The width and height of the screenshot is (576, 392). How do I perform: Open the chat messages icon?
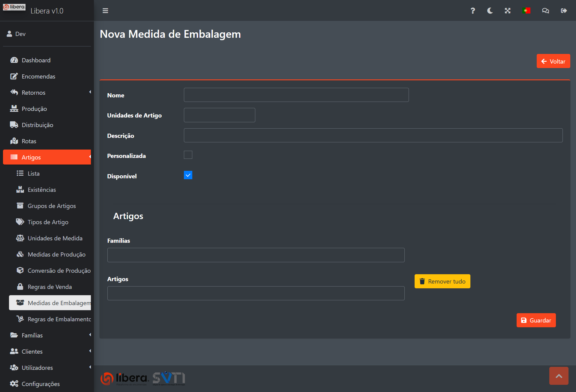tap(545, 11)
